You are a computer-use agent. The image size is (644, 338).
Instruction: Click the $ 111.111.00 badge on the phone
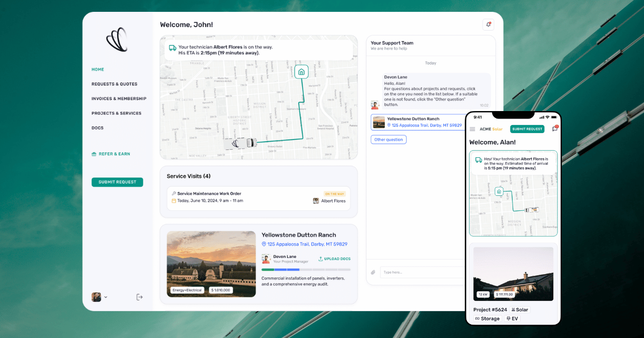(504, 295)
